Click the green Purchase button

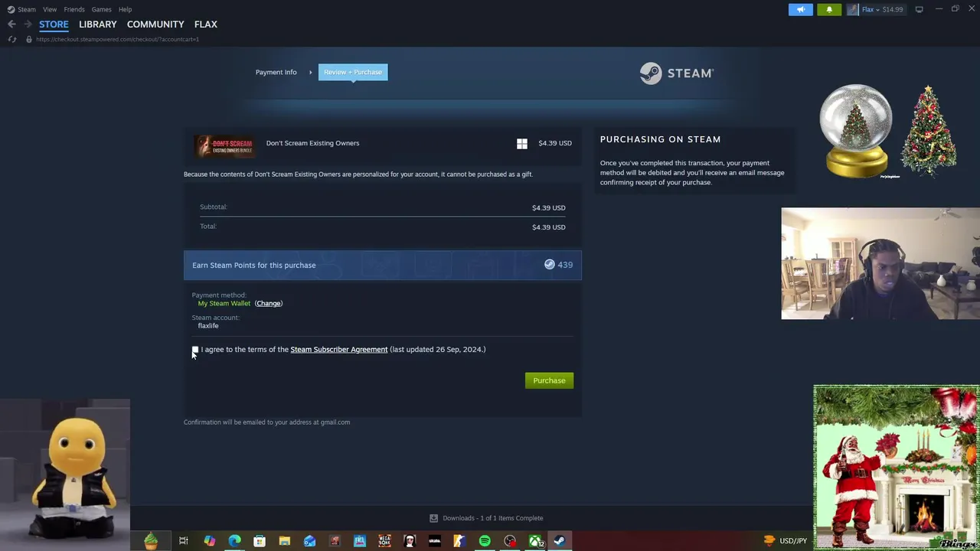(x=549, y=380)
